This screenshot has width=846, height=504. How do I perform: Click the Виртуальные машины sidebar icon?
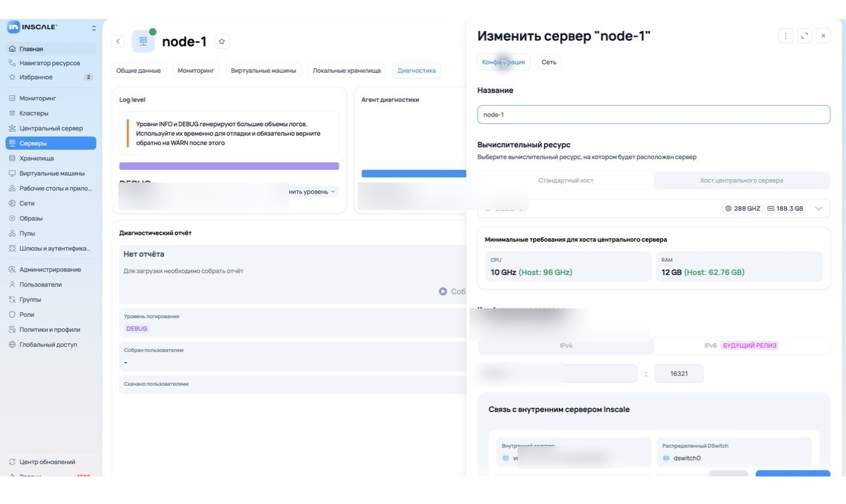(12, 173)
